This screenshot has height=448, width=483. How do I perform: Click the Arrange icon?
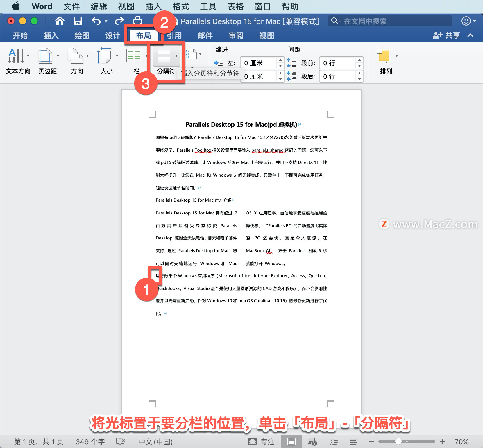click(384, 55)
